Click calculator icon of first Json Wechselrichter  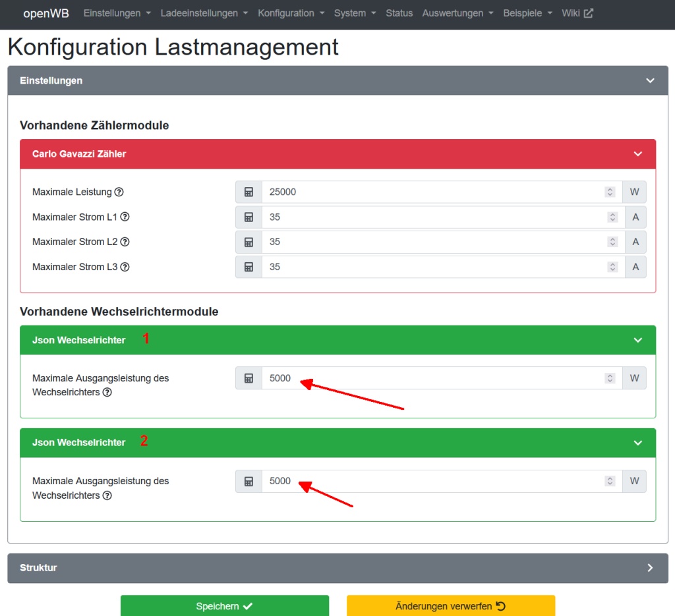coord(249,378)
